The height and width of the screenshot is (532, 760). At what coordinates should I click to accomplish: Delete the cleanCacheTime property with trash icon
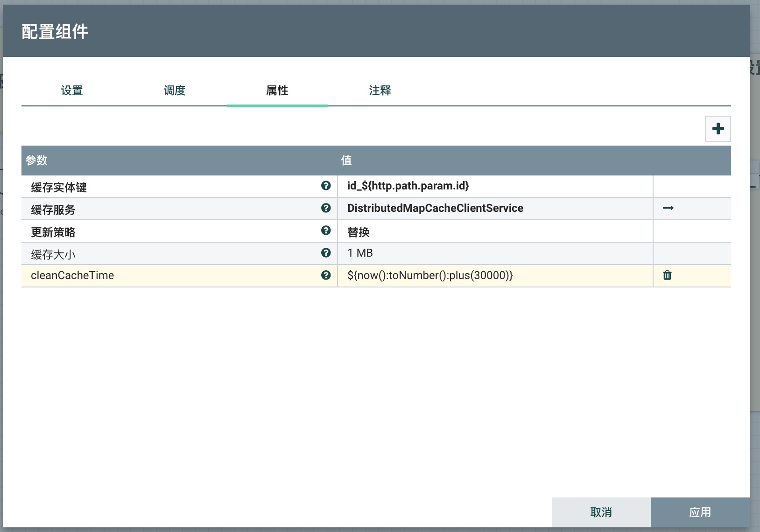tap(667, 275)
